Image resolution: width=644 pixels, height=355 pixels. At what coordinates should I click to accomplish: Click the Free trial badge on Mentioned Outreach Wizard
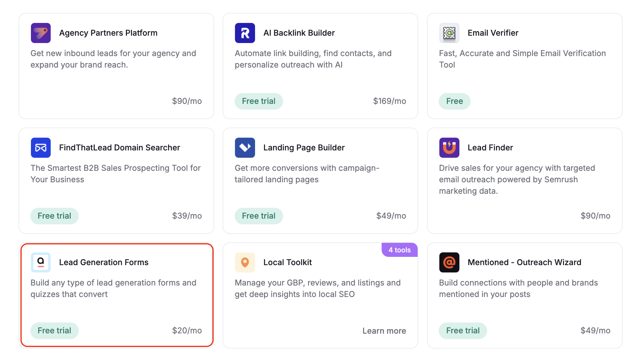point(463,331)
